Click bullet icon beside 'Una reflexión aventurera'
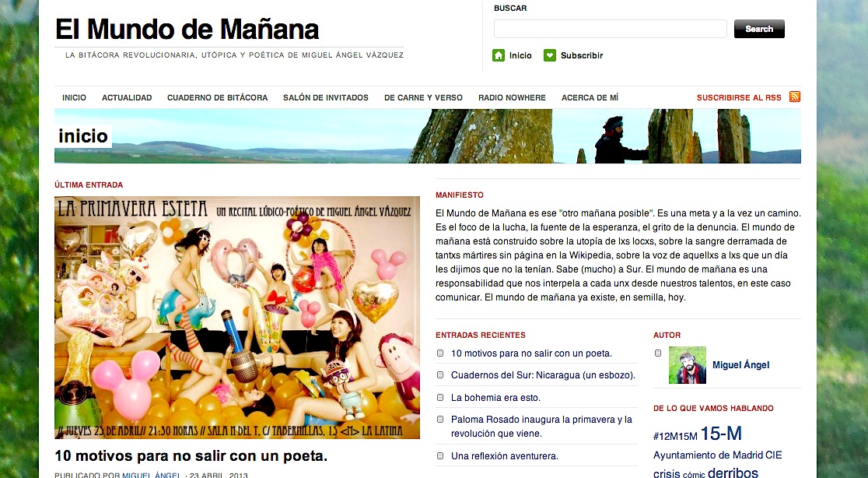 coord(441,456)
